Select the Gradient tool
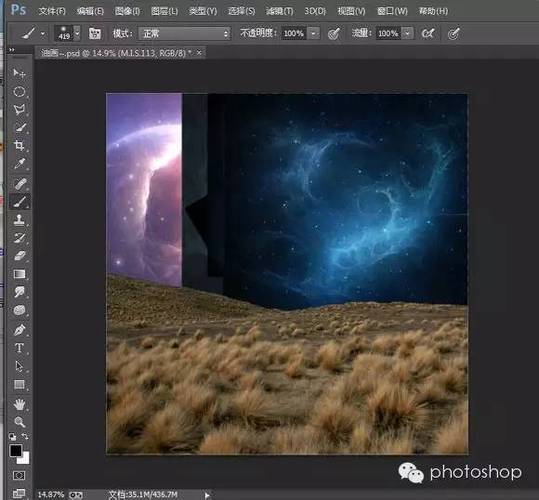Image resolution: width=539 pixels, height=500 pixels. coord(19,274)
